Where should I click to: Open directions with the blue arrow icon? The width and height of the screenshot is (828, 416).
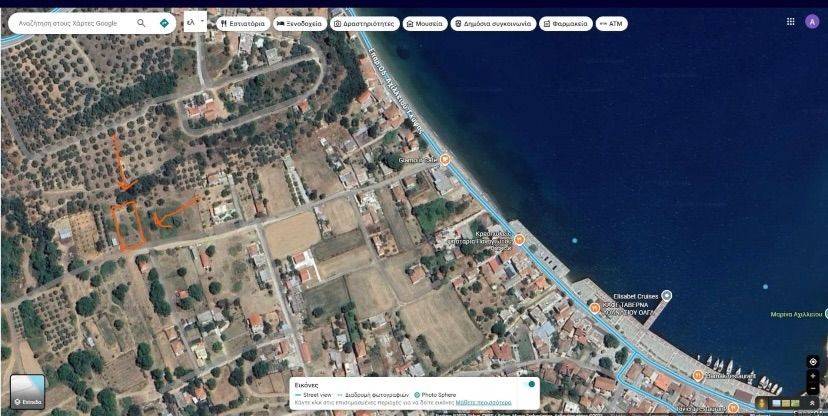(x=164, y=23)
